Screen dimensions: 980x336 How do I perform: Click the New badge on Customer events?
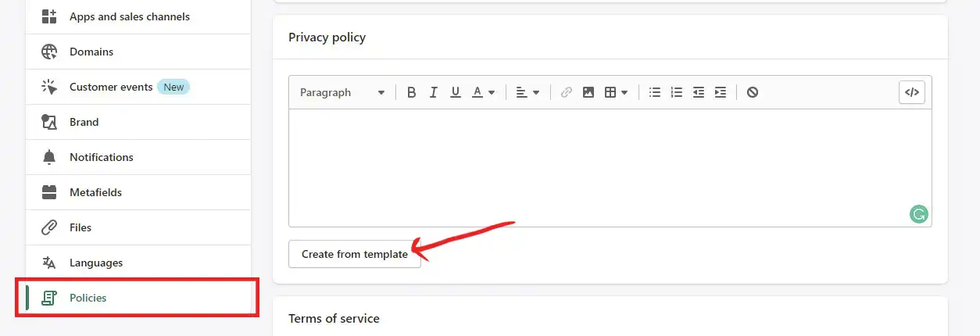[173, 87]
